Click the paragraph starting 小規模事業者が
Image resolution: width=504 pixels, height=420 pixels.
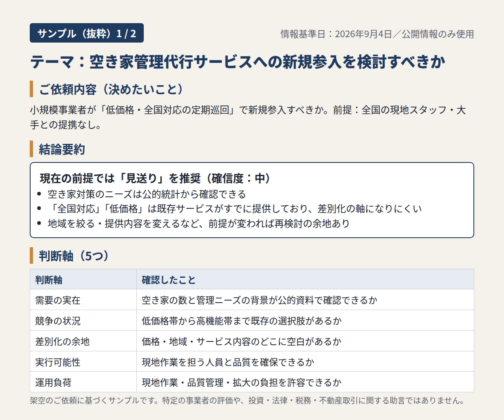[x=248, y=117]
